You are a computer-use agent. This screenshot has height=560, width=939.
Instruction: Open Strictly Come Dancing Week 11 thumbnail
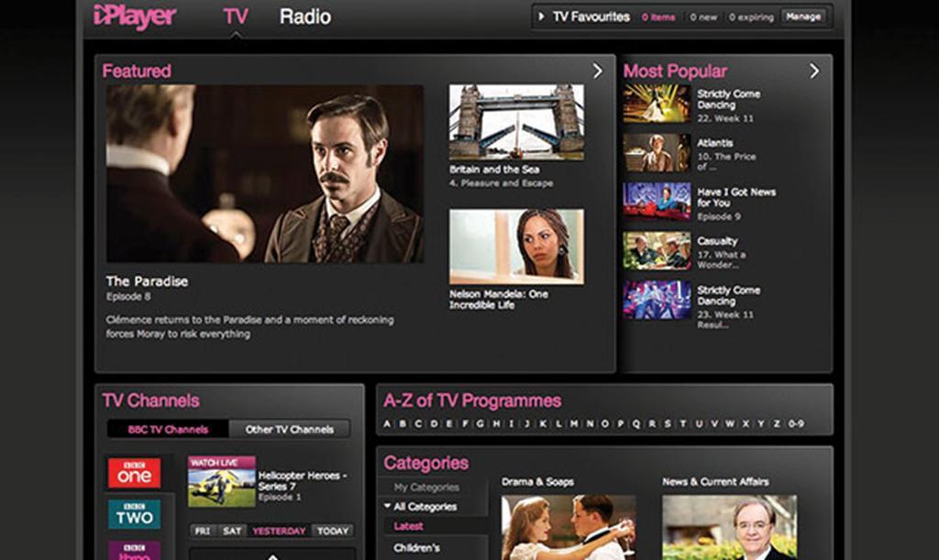pos(657,104)
